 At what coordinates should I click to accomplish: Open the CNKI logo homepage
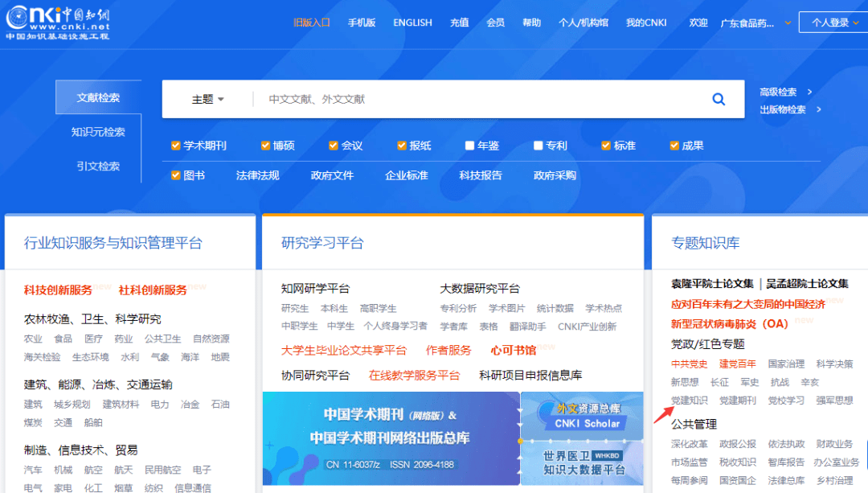tap(58, 23)
